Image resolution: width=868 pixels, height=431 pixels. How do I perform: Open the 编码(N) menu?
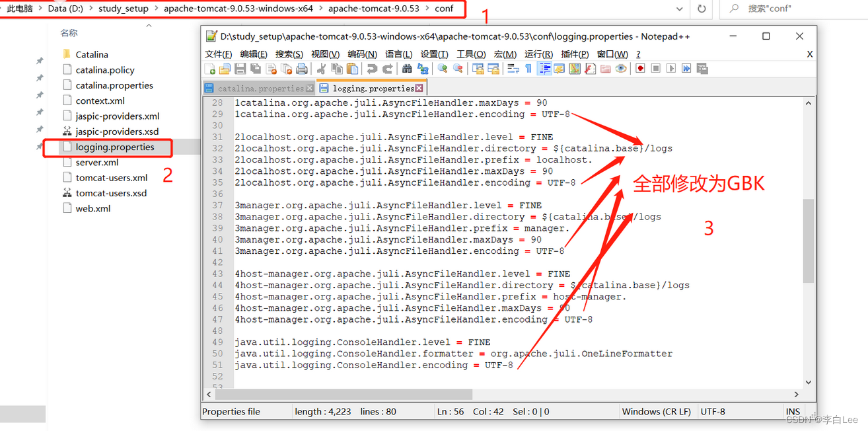click(362, 54)
